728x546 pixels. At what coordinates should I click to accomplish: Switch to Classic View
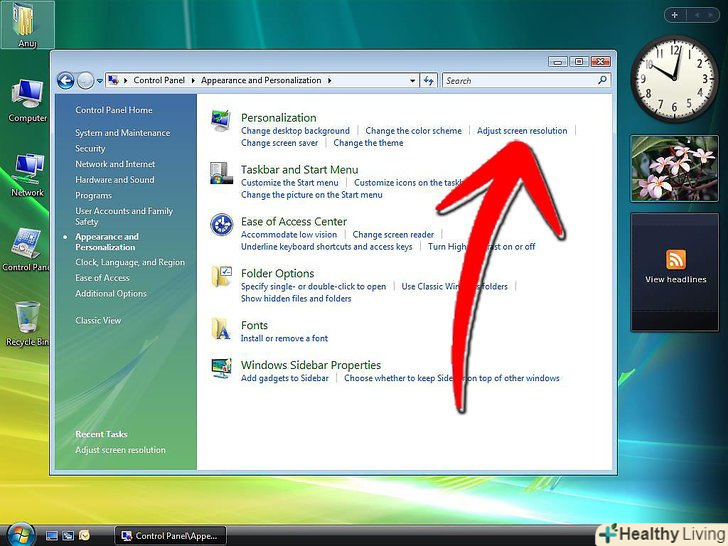pyautogui.click(x=98, y=320)
